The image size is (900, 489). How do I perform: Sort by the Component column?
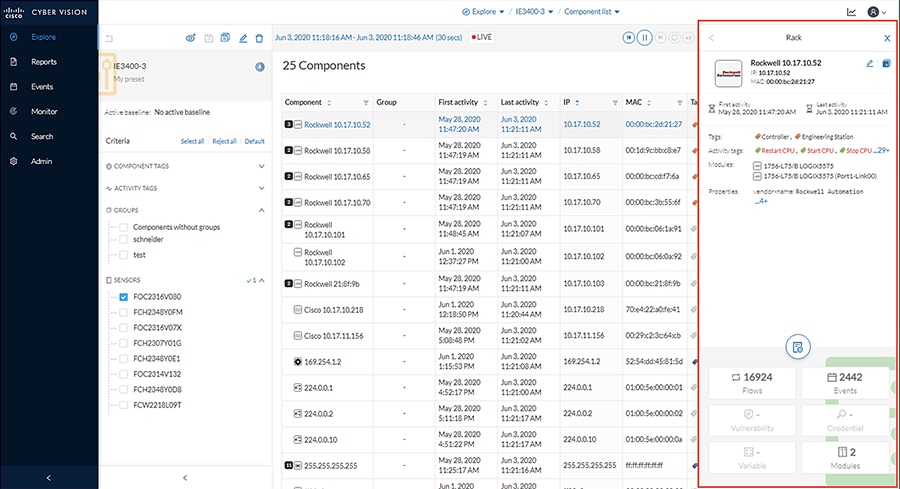pos(329,103)
